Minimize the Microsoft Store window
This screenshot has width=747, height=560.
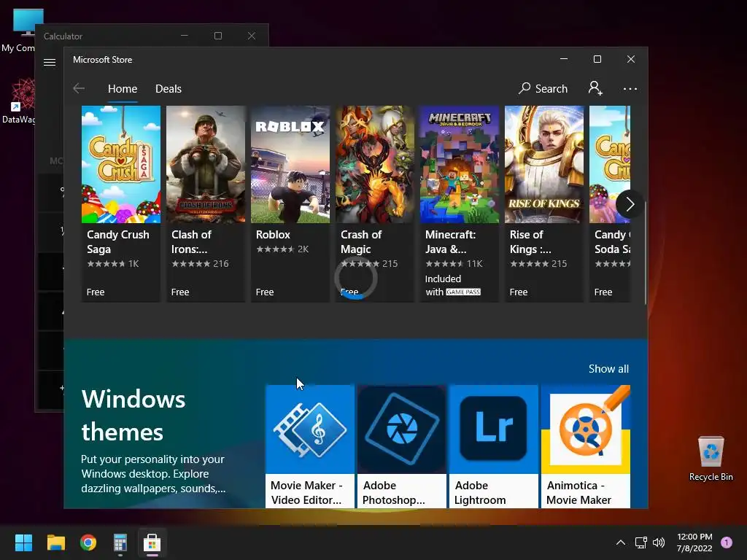pos(564,59)
